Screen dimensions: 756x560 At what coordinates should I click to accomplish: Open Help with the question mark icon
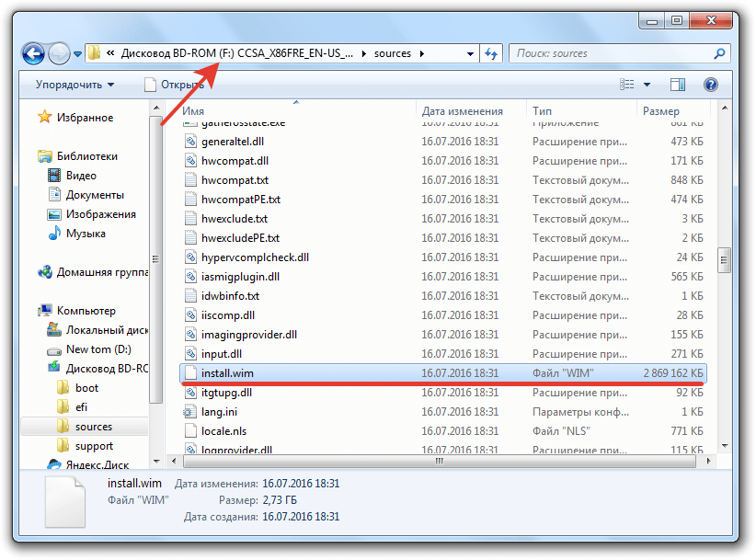click(711, 85)
